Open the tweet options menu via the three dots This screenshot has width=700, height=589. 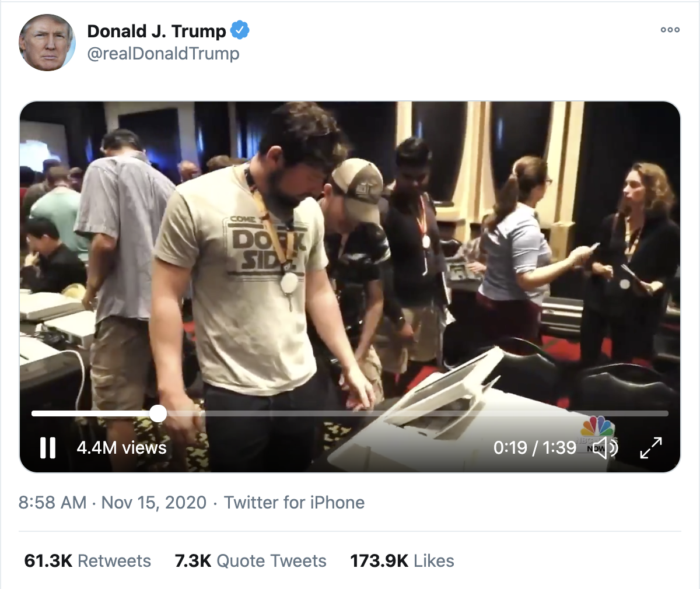pos(670,30)
